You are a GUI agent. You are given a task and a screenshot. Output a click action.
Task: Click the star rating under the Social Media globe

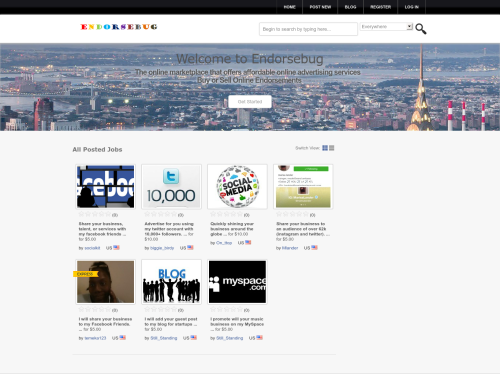click(x=227, y=214)
